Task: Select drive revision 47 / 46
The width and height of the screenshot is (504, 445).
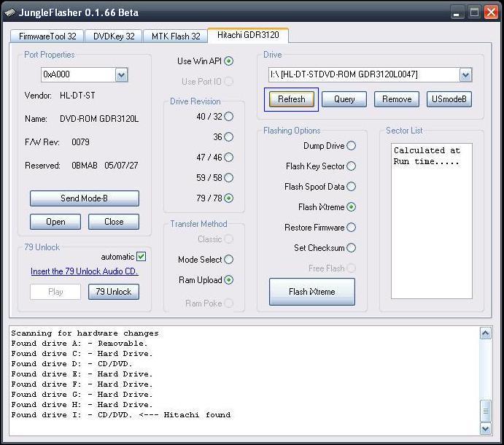Action: 229,157
